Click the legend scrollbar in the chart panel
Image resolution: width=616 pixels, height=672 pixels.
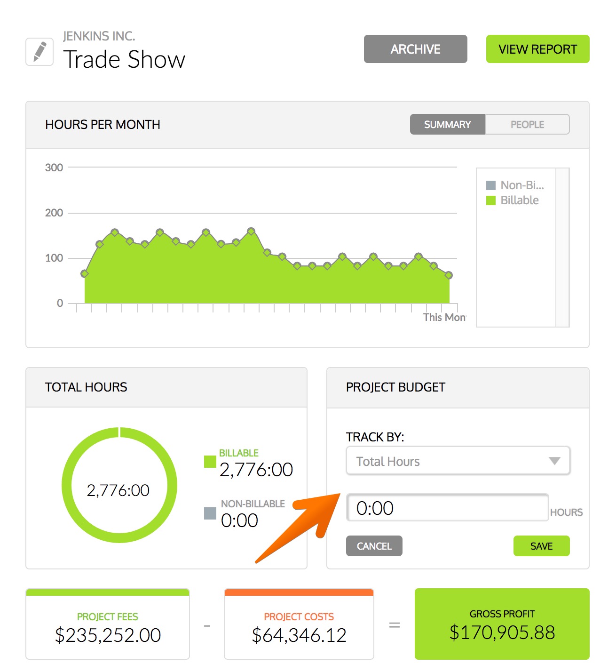click(562, 248)
